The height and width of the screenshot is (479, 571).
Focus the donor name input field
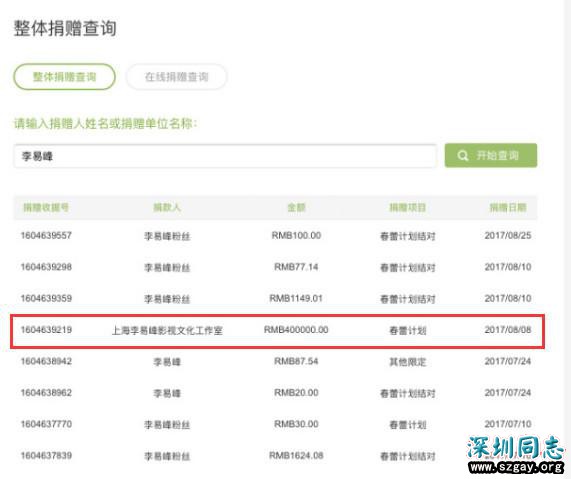tap(225, 156)
